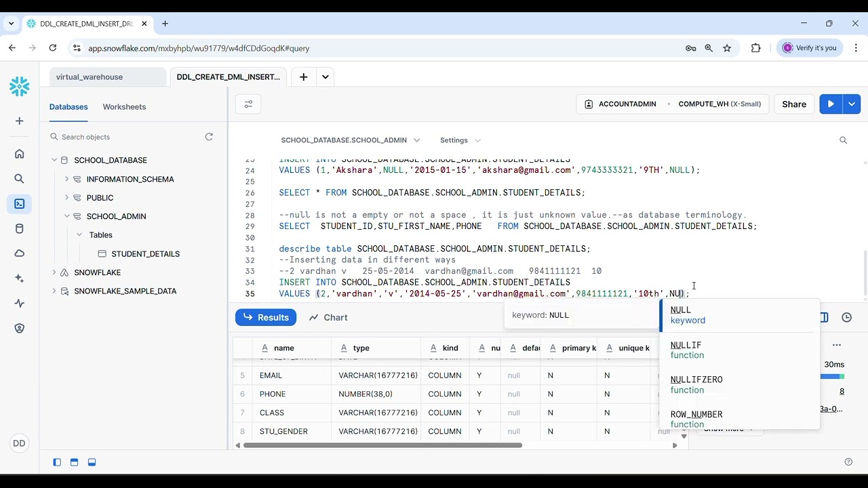Open the Monitoring pulse sidebar icon
This screenshot has height=488, width=868.
(x=19, y=303)
